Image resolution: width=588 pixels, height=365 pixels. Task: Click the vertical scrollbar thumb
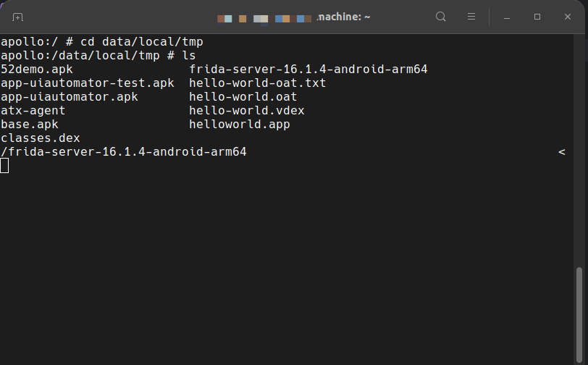coord(579,313)
